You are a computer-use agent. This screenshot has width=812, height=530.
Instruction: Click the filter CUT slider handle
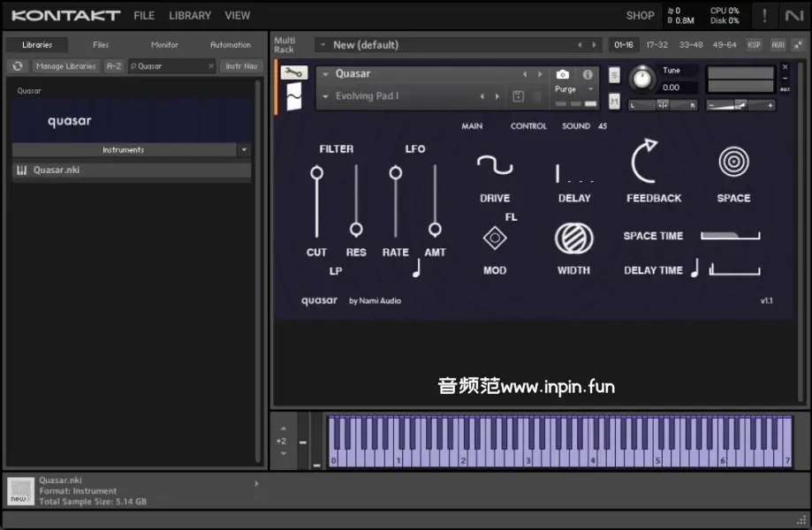(316, 173)
